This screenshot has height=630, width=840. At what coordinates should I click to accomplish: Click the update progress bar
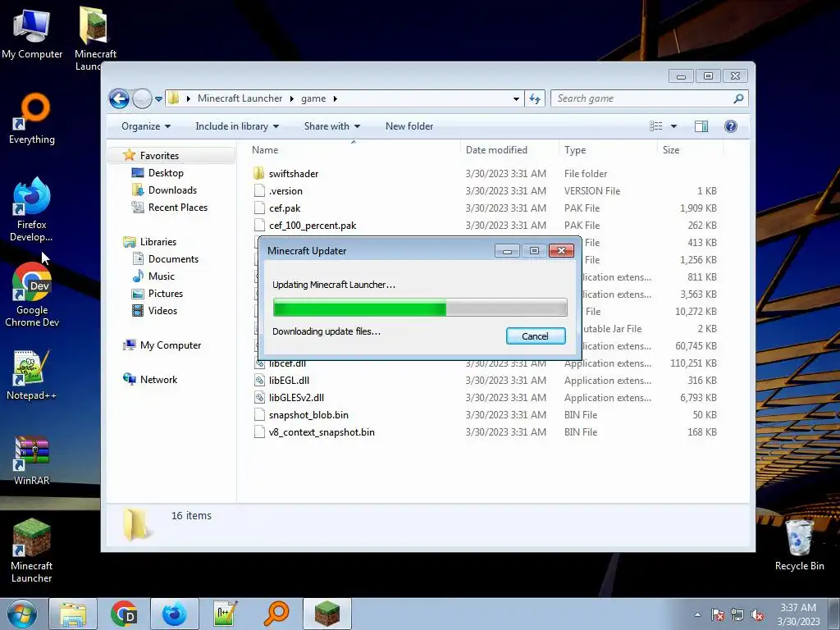click(x=420, y=308)
